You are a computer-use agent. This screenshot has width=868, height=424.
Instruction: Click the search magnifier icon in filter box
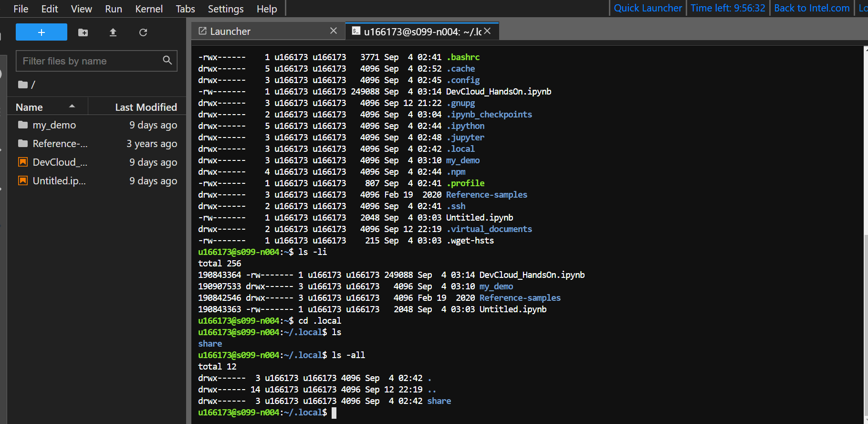click(x=167, y=60)
